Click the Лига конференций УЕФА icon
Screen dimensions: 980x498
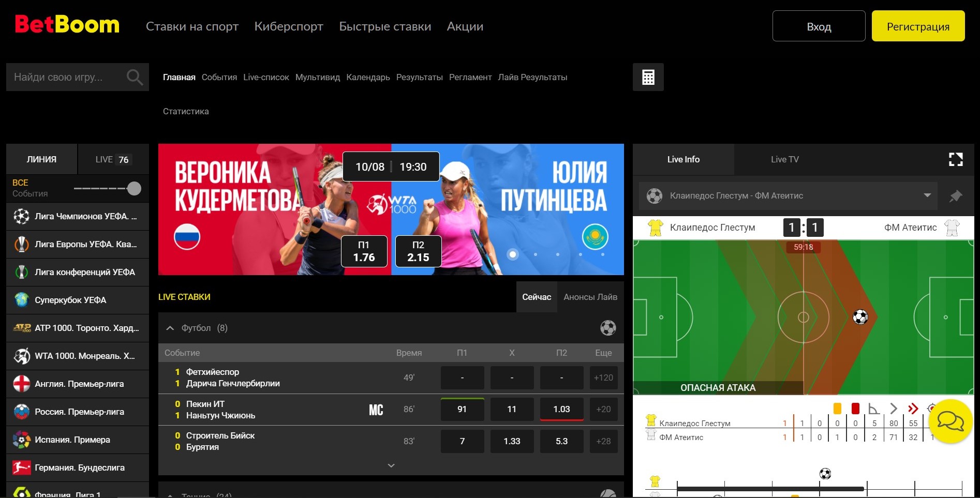pos(21,272)
